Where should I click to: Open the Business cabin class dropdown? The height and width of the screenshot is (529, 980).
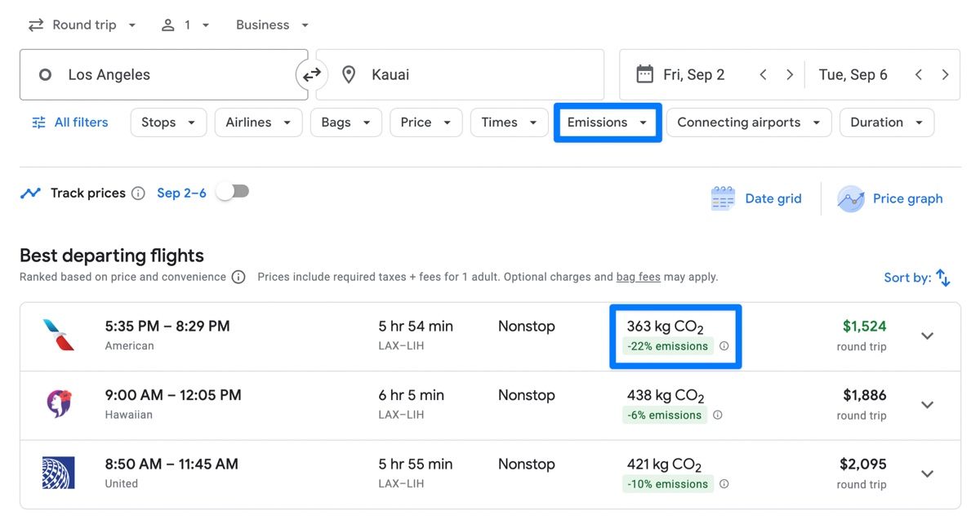pos(272,25)
